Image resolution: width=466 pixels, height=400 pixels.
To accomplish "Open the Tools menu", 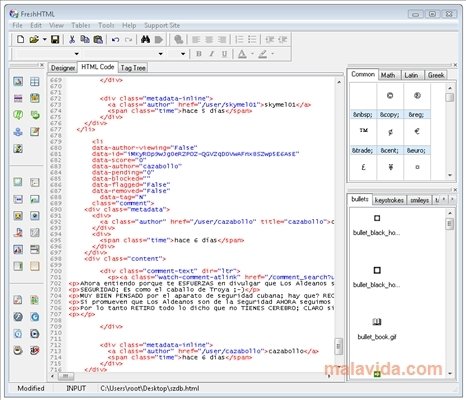I will pos(106,25).
